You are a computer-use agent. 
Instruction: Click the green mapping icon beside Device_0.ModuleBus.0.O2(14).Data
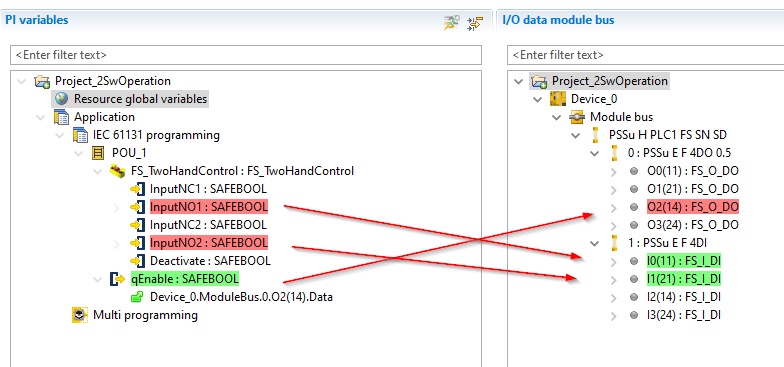[137, 297]
